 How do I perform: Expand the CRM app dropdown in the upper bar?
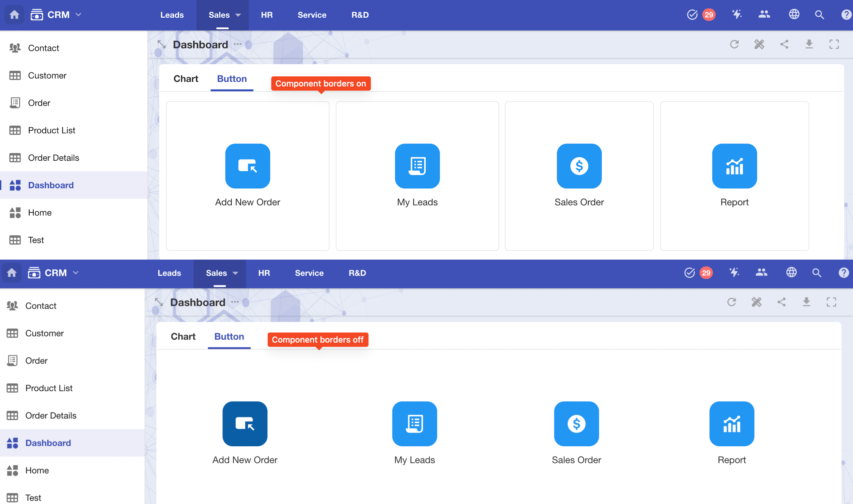coord(79,15)
